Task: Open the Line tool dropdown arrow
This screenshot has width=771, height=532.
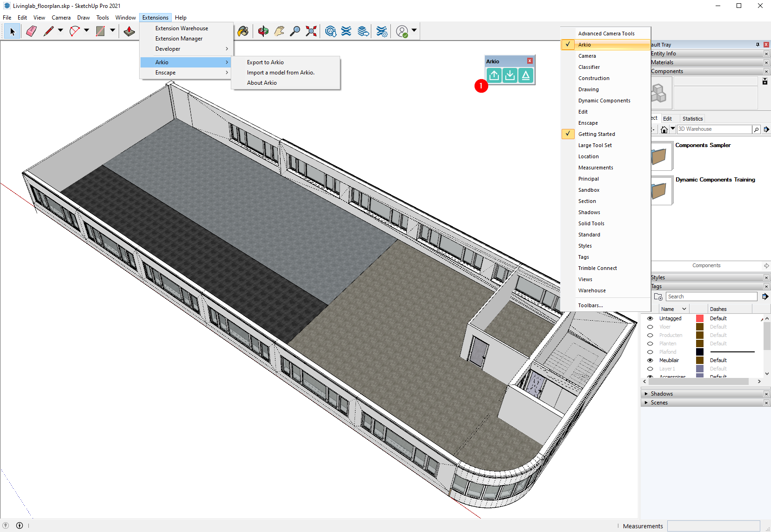Action: click(60, 31)
